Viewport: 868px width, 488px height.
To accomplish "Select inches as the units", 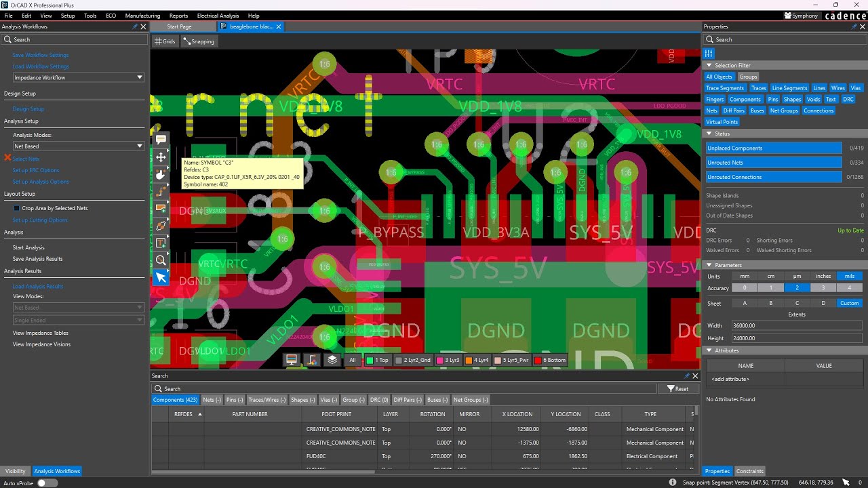I will coord(823,276).
